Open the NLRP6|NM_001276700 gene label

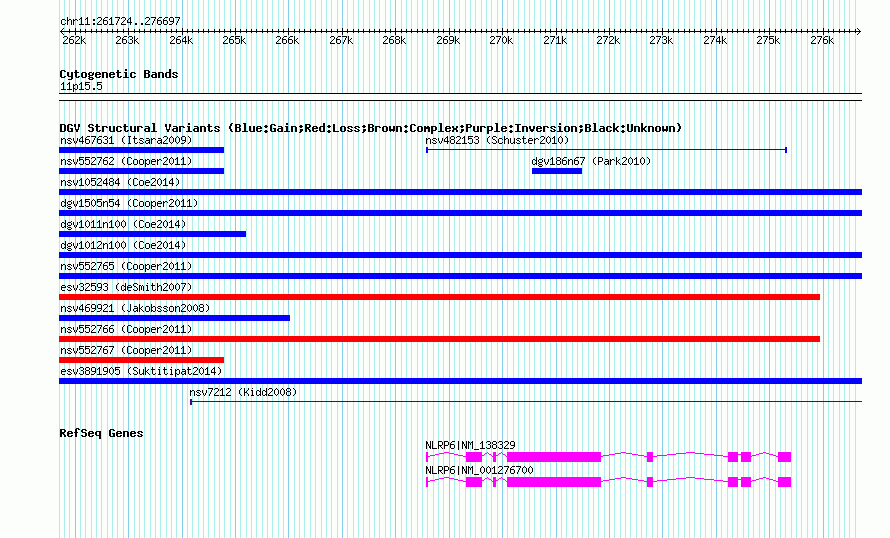(x=480, y=470)
